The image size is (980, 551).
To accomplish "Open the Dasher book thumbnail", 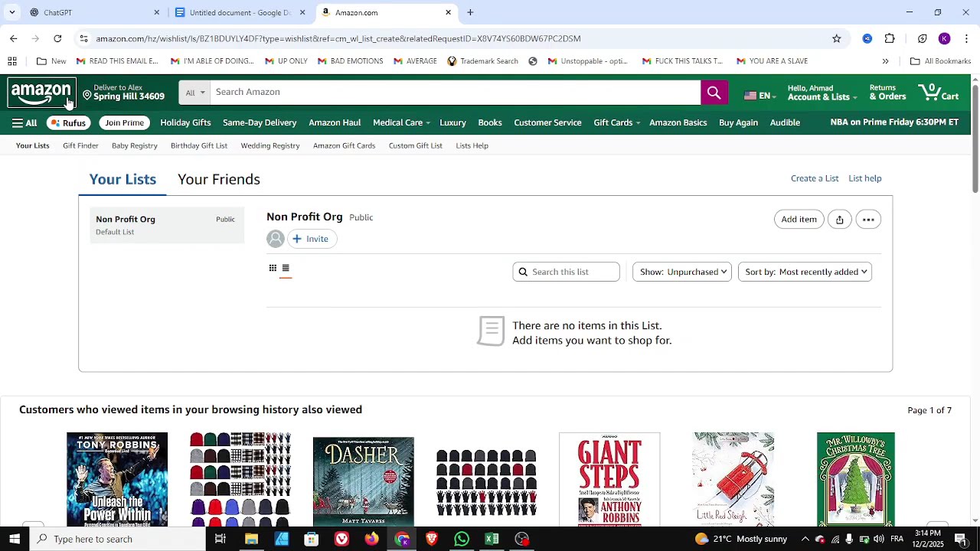I will [x=363, y=481].
